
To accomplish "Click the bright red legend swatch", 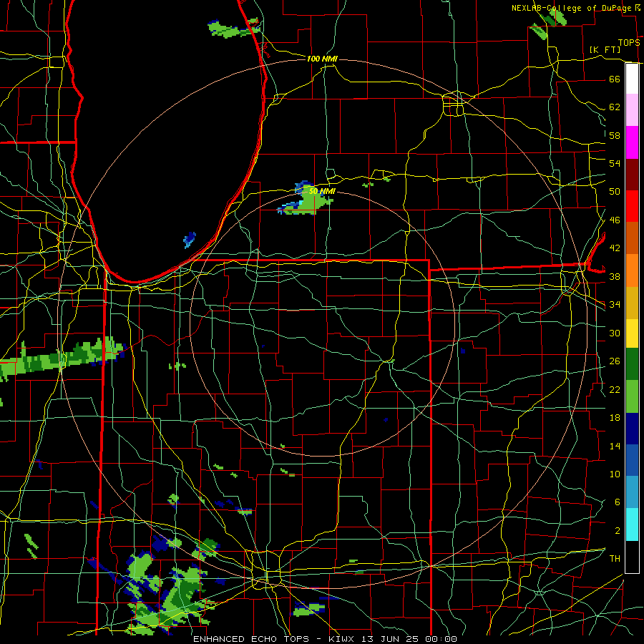I will [x=632, y=206].
